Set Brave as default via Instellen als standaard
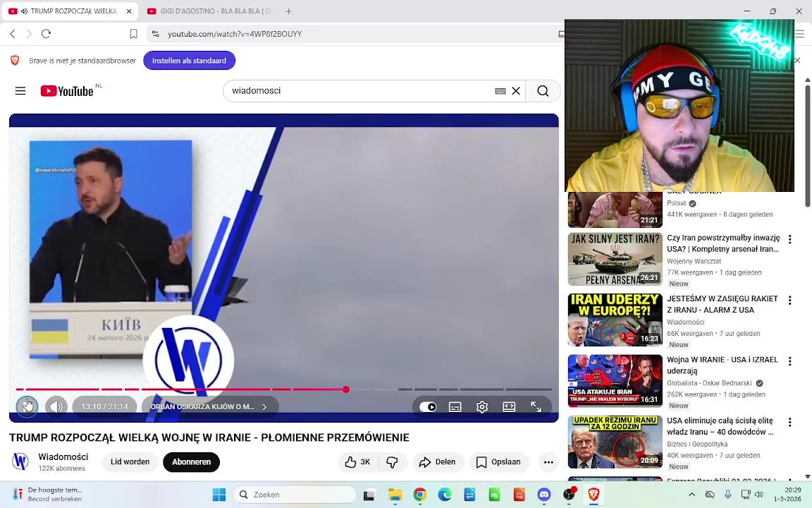Image resolution: width=812 pixels, height=508 pixels. click(189, 61)
